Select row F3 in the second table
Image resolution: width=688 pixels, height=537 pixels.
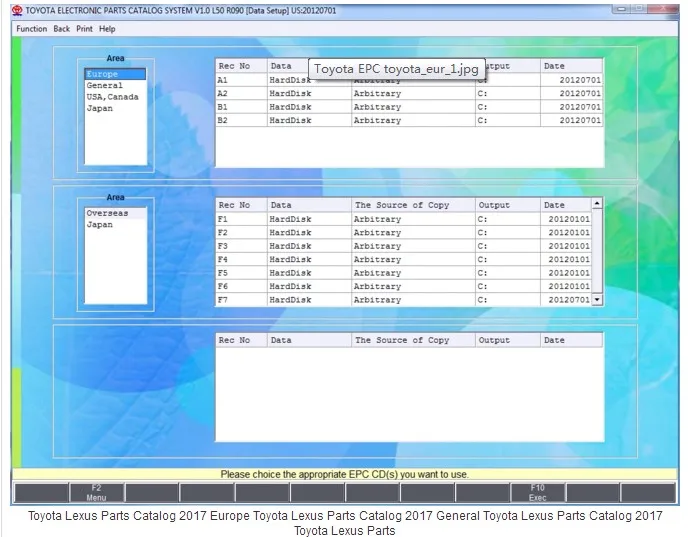pyautogui.click(x=404, y=246)
